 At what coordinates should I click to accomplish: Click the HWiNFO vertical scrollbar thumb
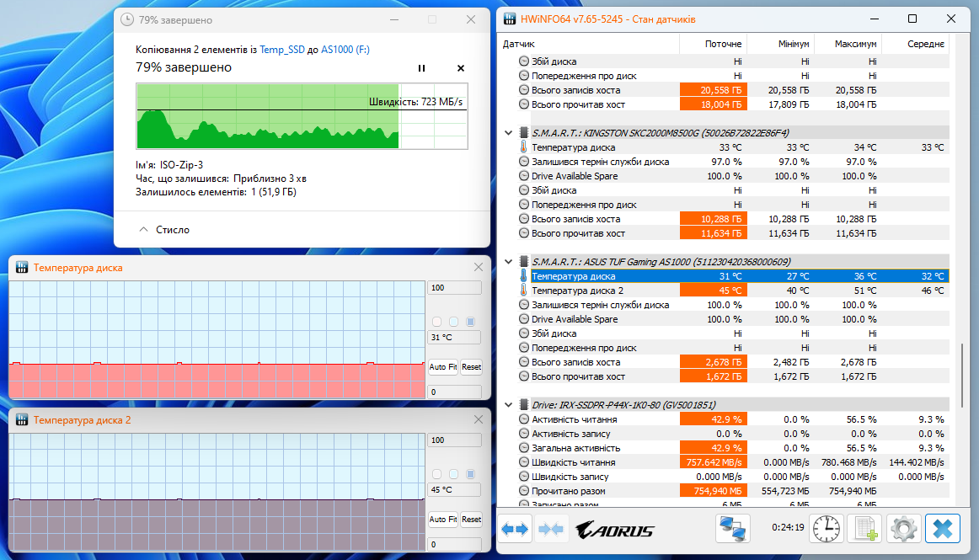(x=962, y=376)
